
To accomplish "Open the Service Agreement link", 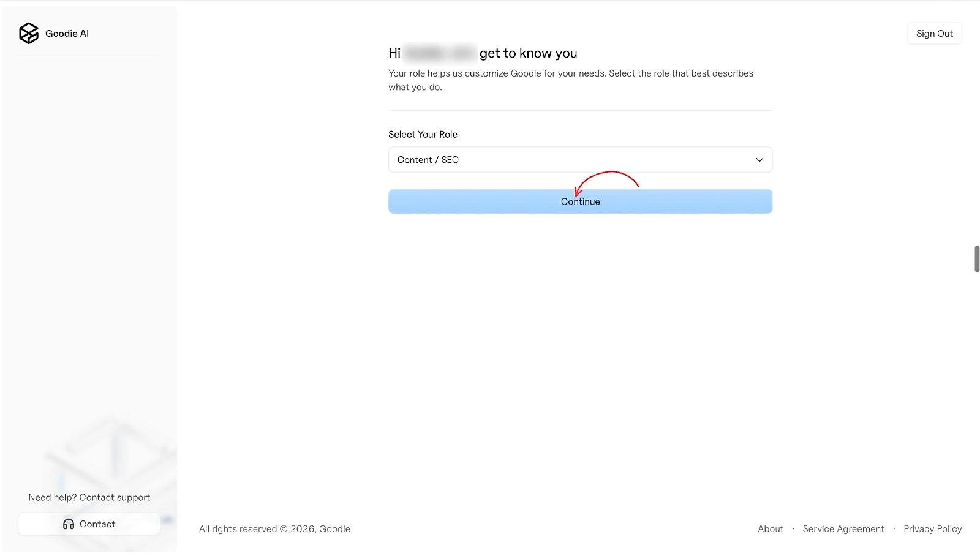I will click(x=843, y=529).
